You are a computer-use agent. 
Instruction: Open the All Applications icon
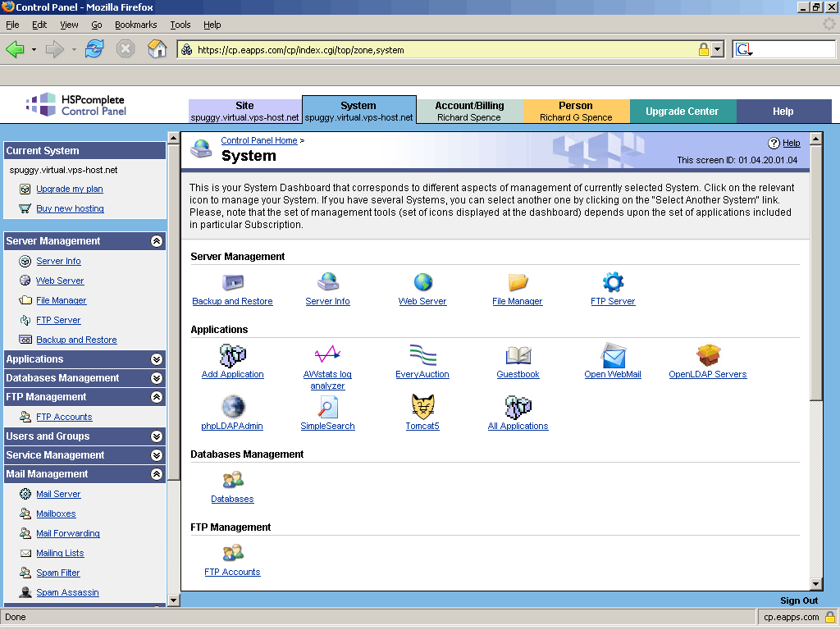click(x=518, y=407)
